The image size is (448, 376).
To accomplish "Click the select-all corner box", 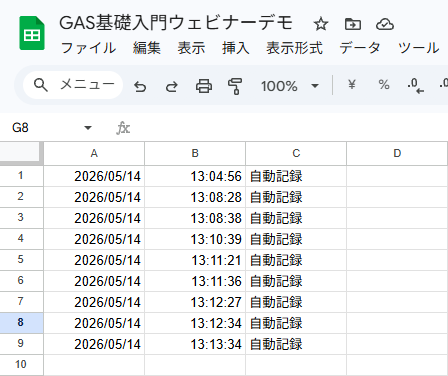I will pos(21,153).
